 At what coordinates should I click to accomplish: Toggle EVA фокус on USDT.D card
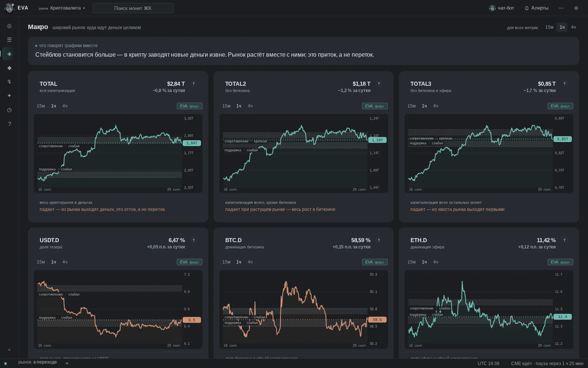190,262
